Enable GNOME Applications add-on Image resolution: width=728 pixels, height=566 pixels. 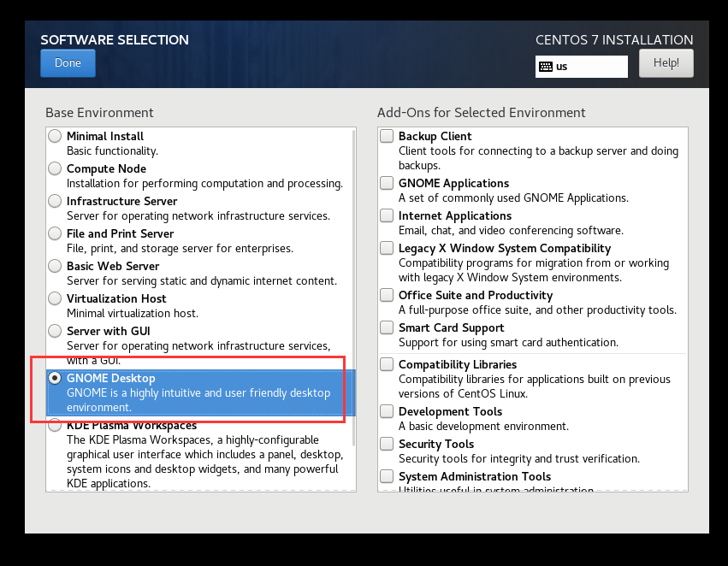(387, 183)
